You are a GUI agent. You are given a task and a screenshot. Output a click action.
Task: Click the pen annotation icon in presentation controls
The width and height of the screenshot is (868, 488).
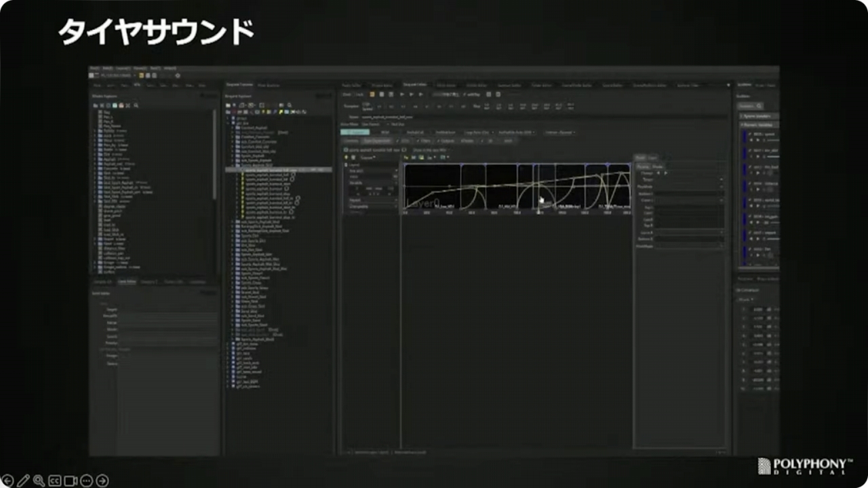coord(23,481)
